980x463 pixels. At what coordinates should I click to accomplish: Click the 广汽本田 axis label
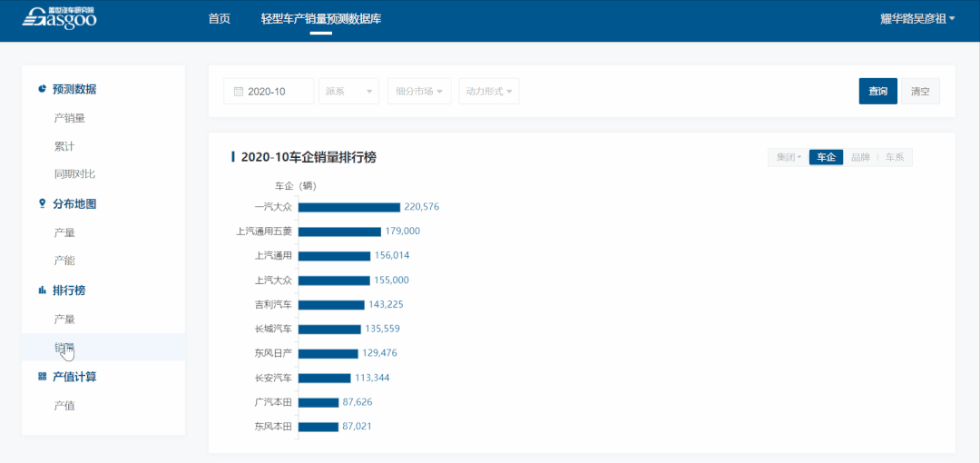273,402
